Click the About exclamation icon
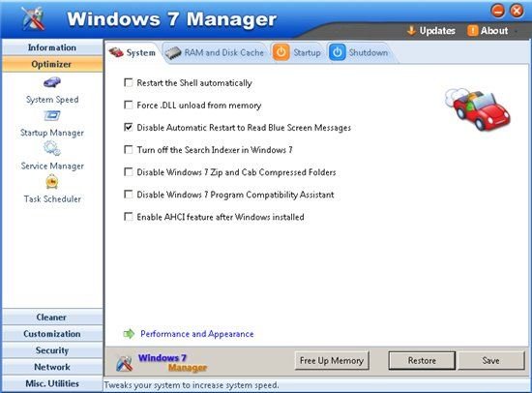The width and height of the screenshot is (532, 393). pyautogui.click(x=473, y=31)
